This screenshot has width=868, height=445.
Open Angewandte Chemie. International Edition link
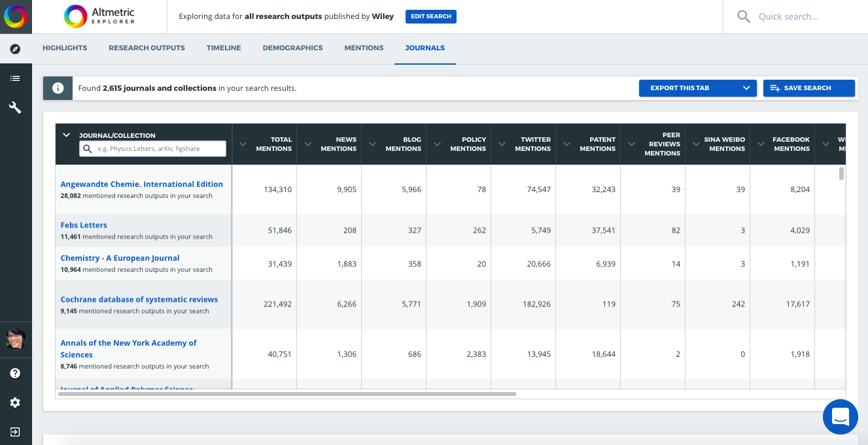142,184
